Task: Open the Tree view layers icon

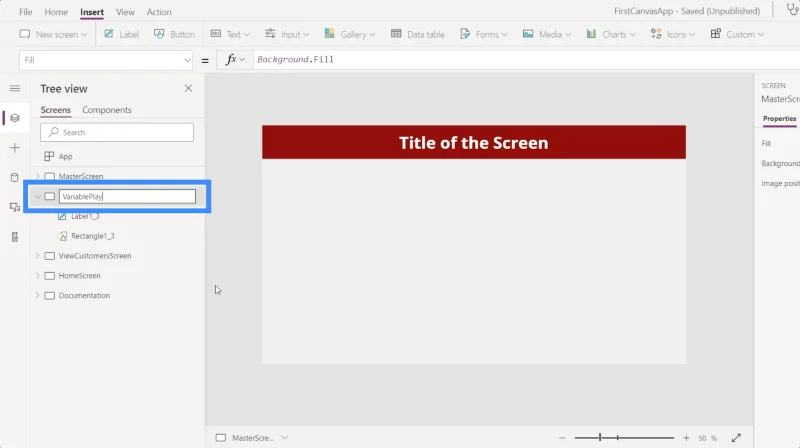Action: [x=15, y=118]
